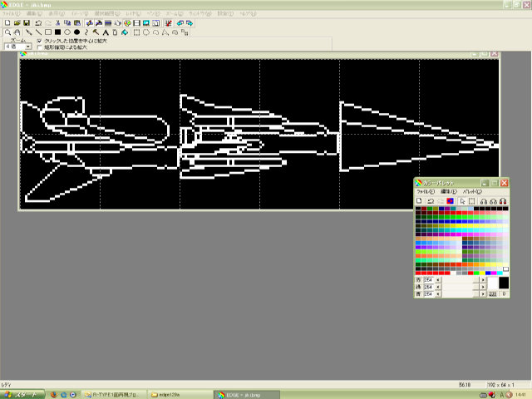Select the Zoom magnifier tool
Viewport: 532px width, 399px height.
point(7,32)
